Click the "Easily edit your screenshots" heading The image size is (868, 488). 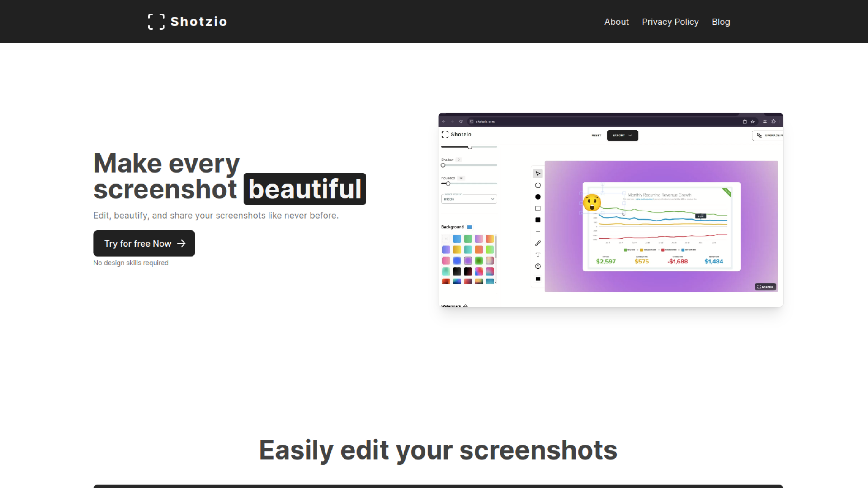438,450
